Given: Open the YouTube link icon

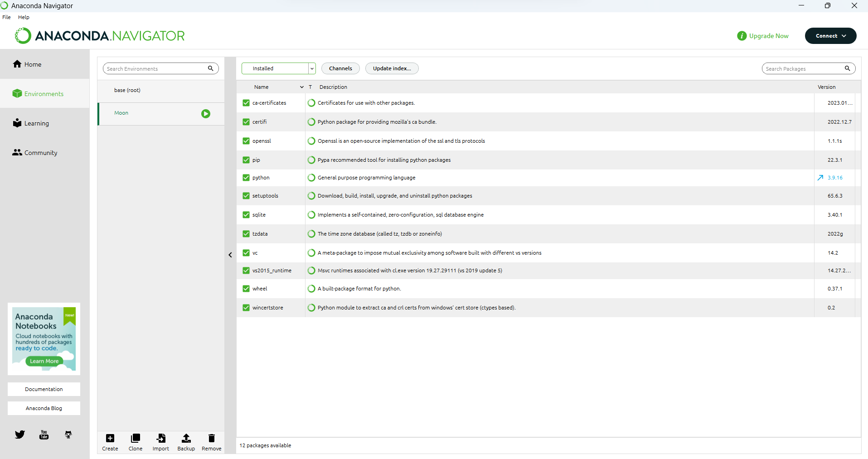Looking at the screenshot, I should point(44,435).
